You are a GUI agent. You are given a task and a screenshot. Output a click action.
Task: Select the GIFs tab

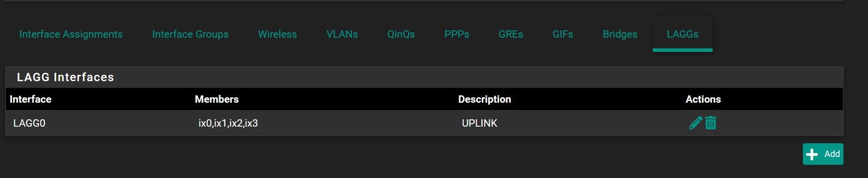click(x=563, y=34)
